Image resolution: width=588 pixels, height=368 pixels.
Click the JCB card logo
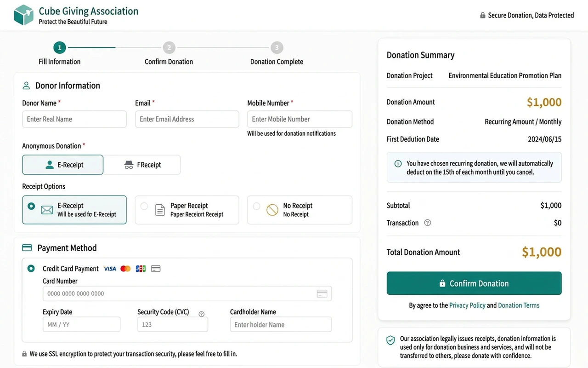click(x=141, y=269)
